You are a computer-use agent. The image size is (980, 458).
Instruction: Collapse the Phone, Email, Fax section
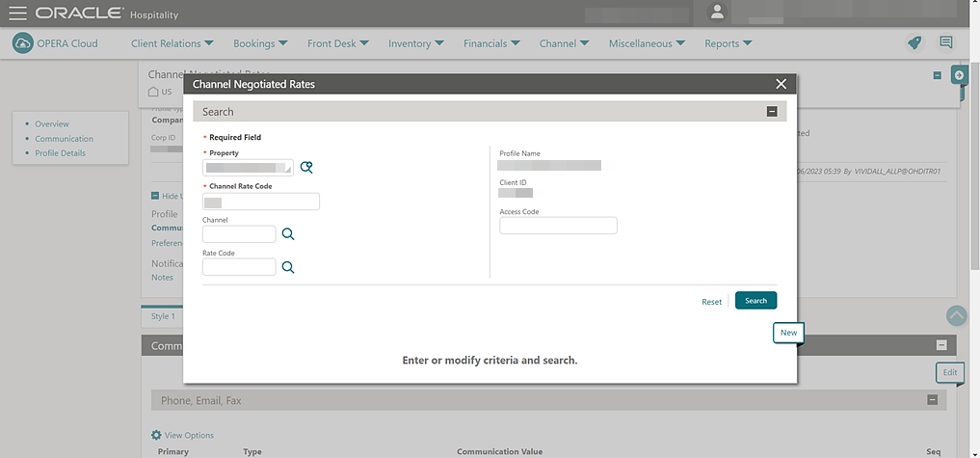932,400
